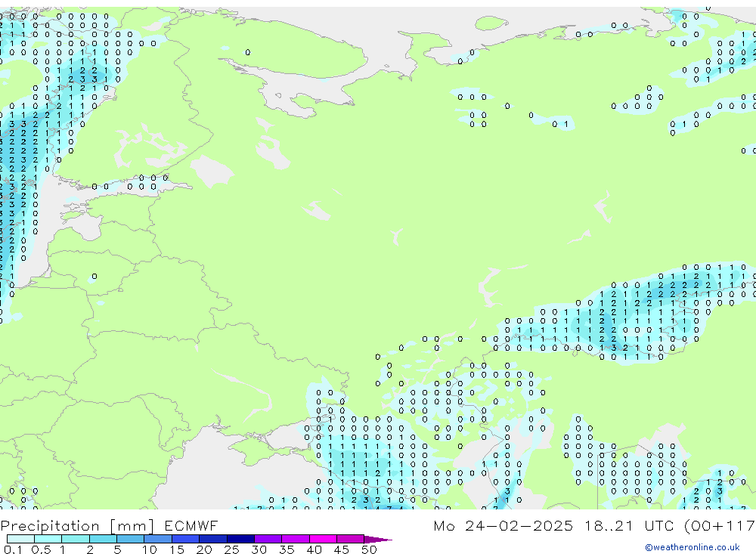Click the 2–5 mm legend swatch
Screen dimensions: 756x554
(103, 539)
